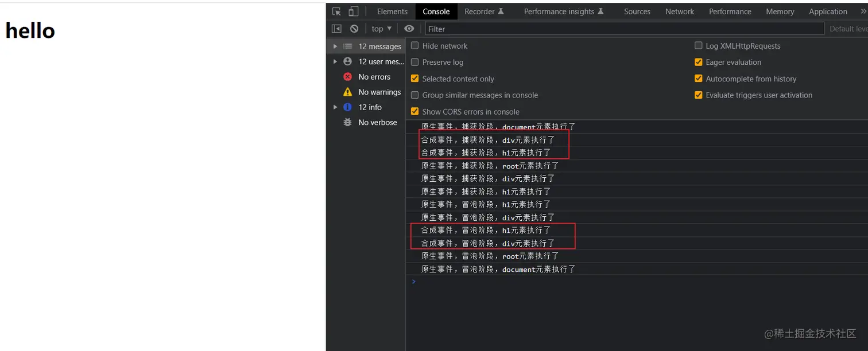Click log '原生事件，冒泡阶段，div元素执行了'

click(x=488, y=217)
